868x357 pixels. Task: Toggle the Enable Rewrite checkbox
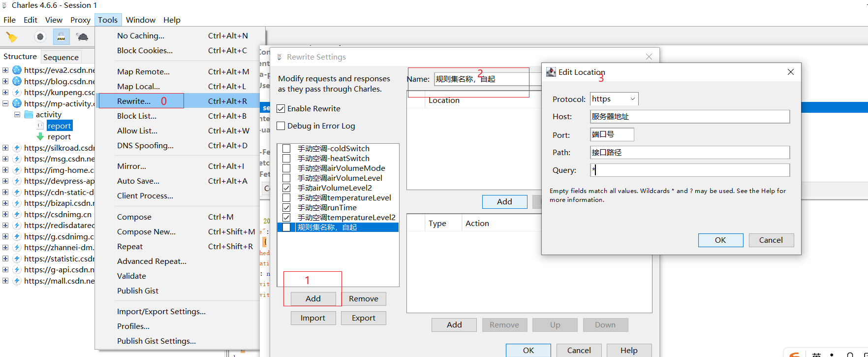(x=281, y=108)
